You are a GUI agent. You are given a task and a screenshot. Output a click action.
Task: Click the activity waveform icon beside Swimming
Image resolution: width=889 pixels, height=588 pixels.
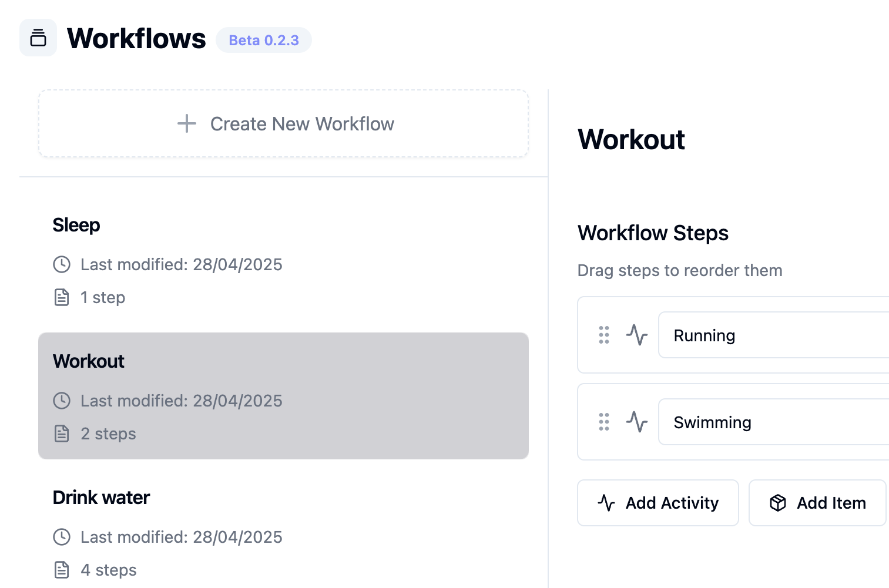[637, 422]
